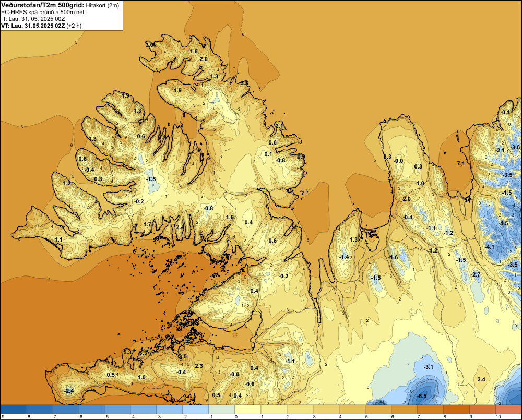522x420 pixels.
Task: Click the '1.7' temperature value
Action: (148, 225)
